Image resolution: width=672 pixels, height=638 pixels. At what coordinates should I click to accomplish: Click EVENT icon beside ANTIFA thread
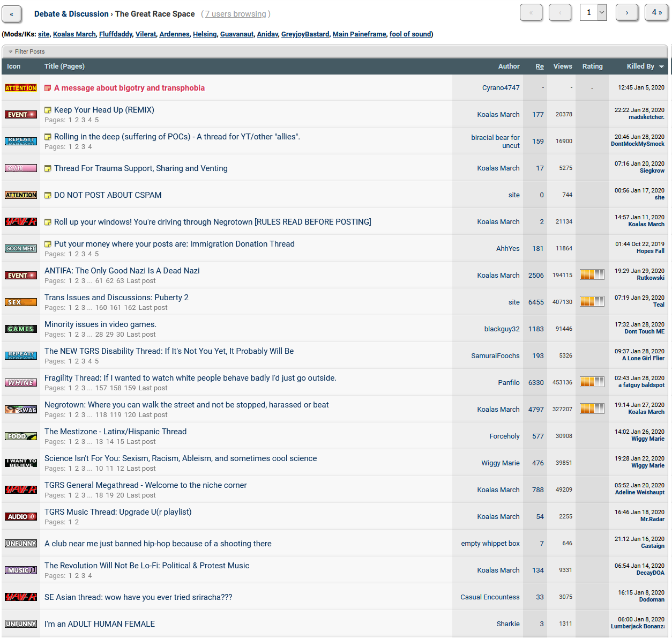click(x=21, y=276)
